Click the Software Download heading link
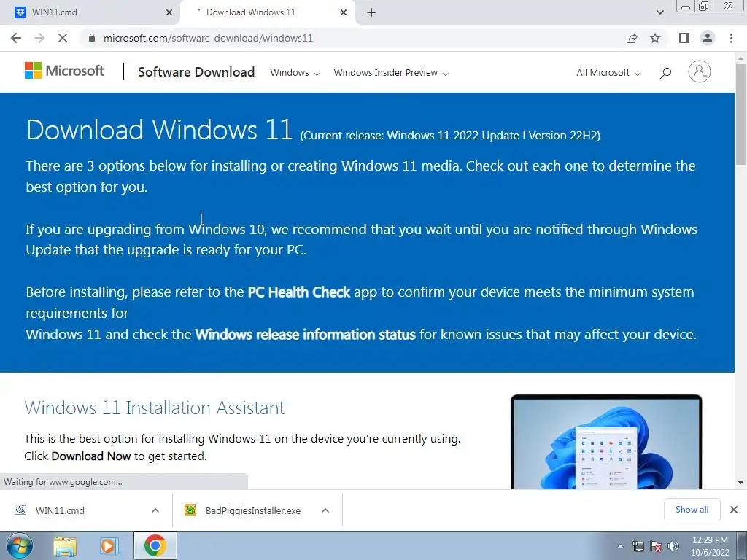This screenshot has width=747, height=560. (196, 72)
